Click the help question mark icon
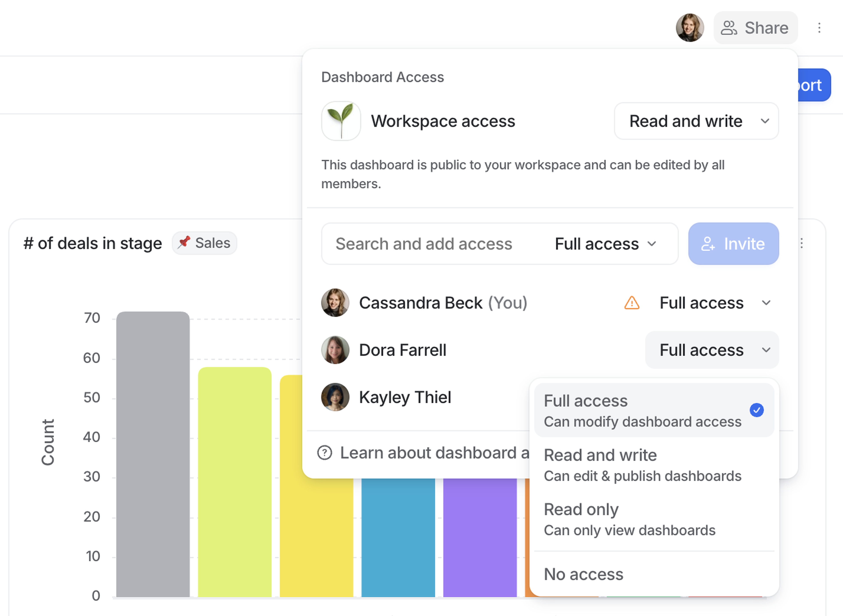The width and height of the screenshot is (843, 616). click(324, 453)
